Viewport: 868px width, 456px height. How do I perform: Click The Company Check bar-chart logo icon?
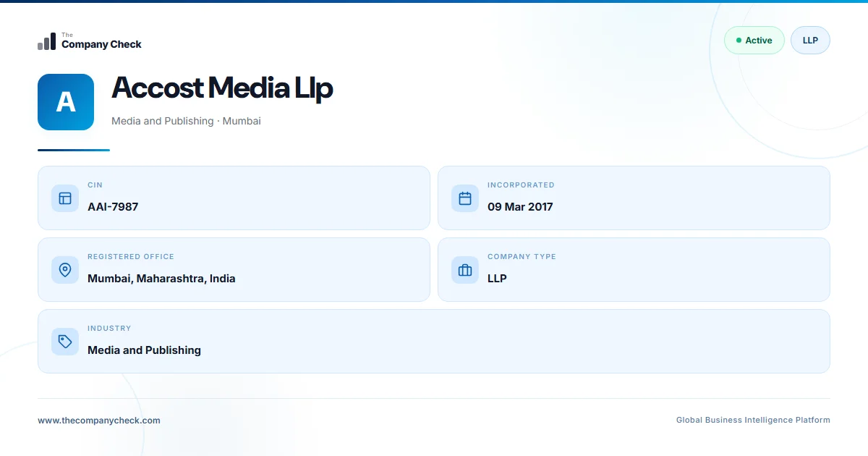point(47,41)
